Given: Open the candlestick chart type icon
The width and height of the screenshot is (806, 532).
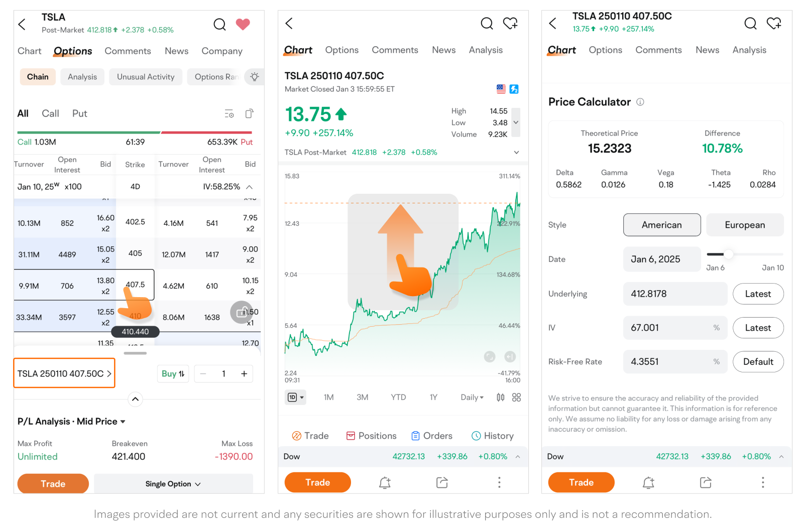Looking at the screenshot, I should click(x=500, y=397).
